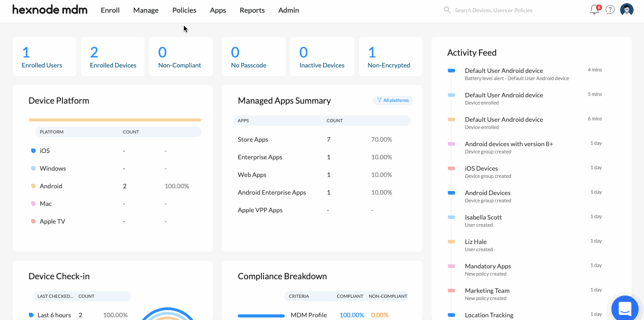Open the help question mark icon
Viewport: 644px width, 320px height.
coord(610,10)
